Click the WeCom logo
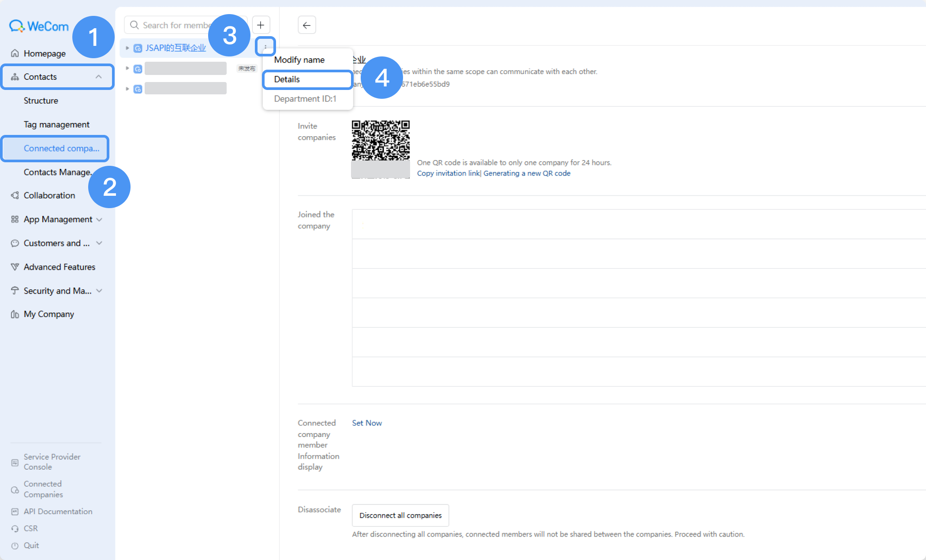 tap(39, 26)
